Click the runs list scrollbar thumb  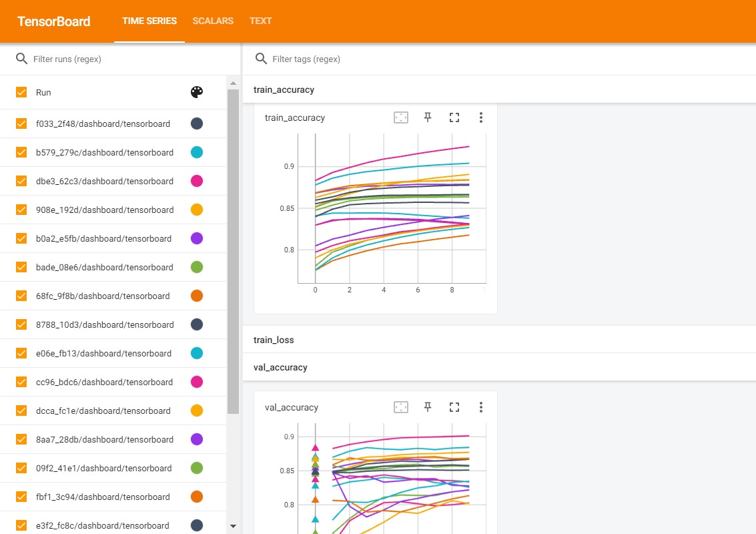click(x=234, y=252)
